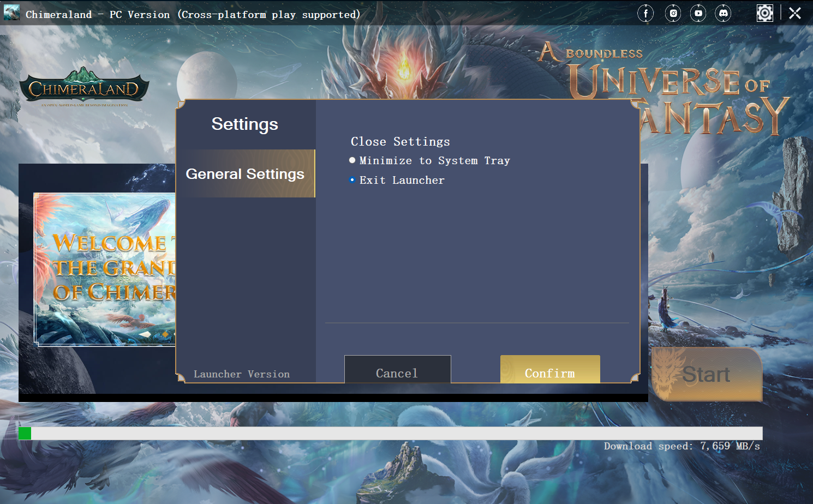Select Exit Launcher option
This screenshot has height=504, width=813.
(397, 180)
